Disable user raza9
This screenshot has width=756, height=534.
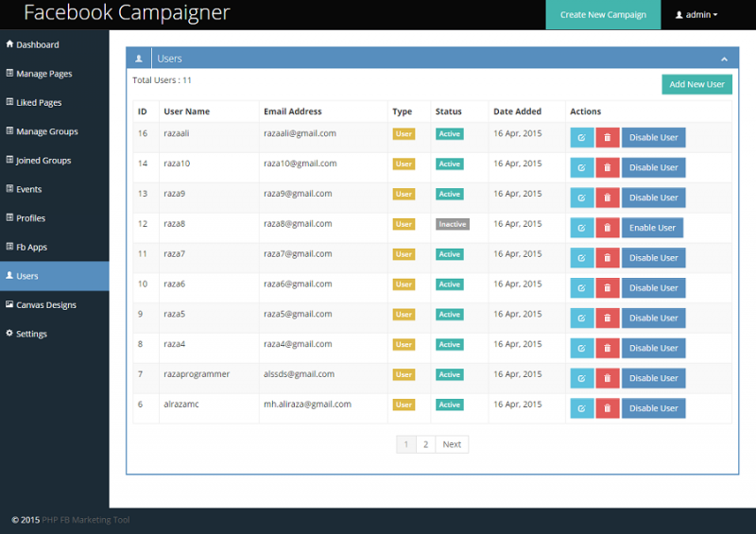pyautogui.click(x=653, y=198)
